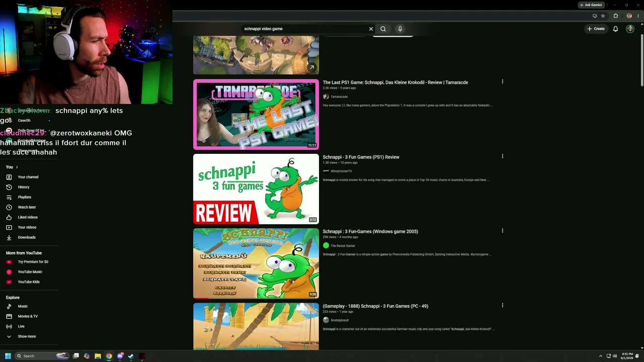Click the Ask Gemini button
The image size is (644, 362).
pyautogui.click(x=591, y=5)
